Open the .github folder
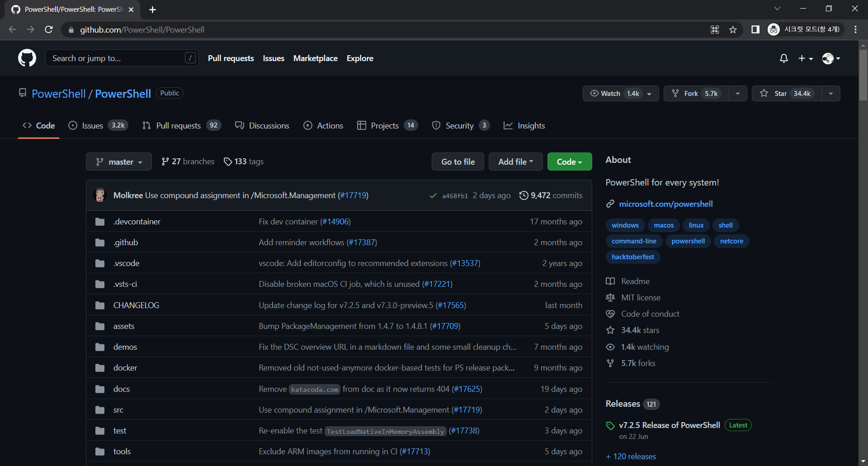The image size is (868, 466). pos(126,243)
